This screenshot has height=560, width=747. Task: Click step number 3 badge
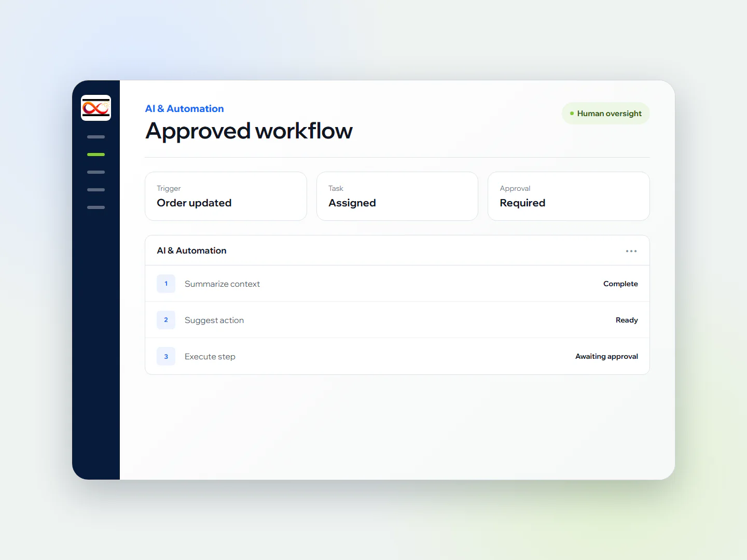(x=166, y=356)
